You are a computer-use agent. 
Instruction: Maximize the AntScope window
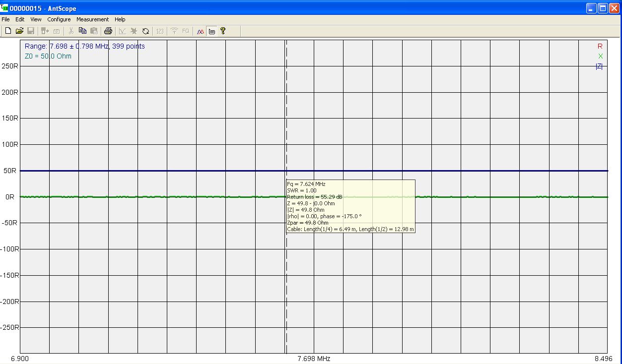coord(602,8)
